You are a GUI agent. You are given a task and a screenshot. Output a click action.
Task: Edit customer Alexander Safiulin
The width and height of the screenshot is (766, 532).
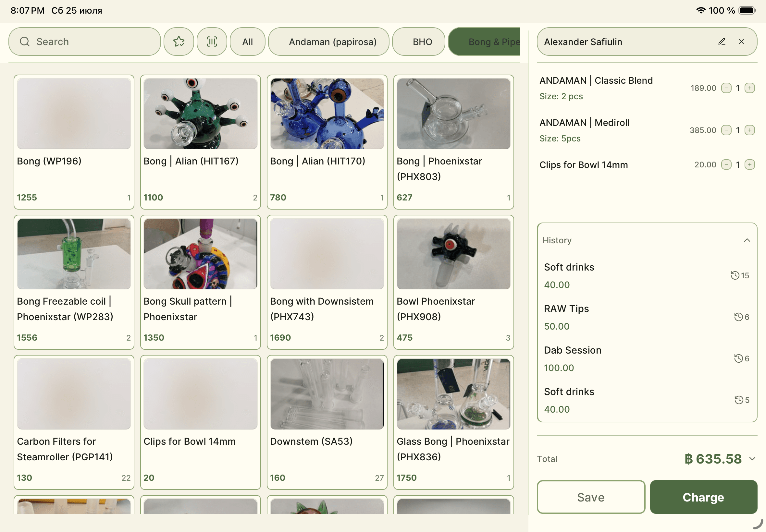722,42
